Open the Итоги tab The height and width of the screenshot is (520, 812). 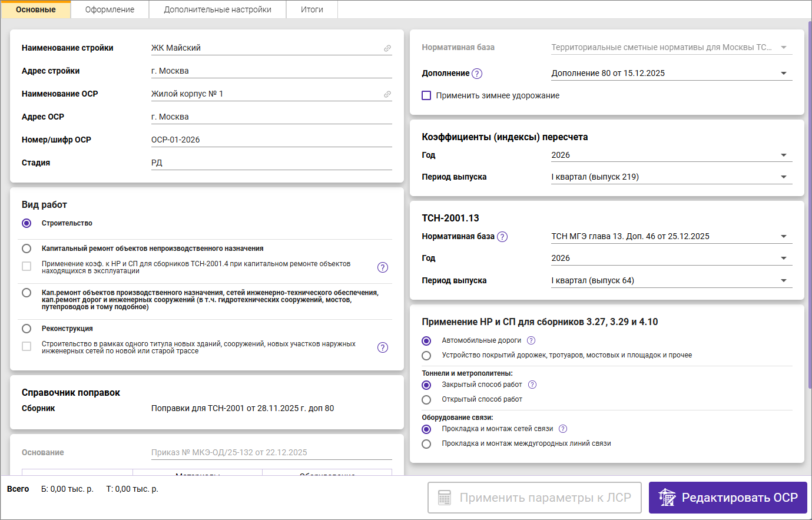tap(311, 9)
